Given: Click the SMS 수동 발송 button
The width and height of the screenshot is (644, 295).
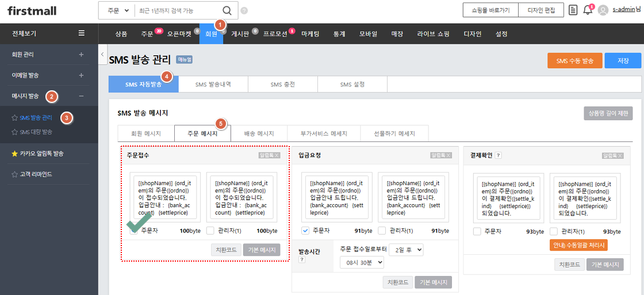Looking at the screenshot, I should tap(574, 60).
